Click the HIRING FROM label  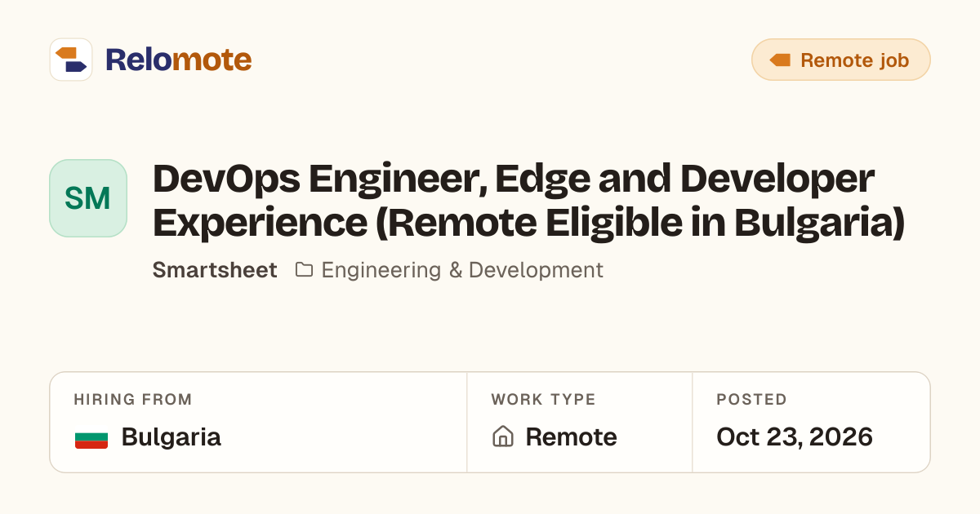133,400
